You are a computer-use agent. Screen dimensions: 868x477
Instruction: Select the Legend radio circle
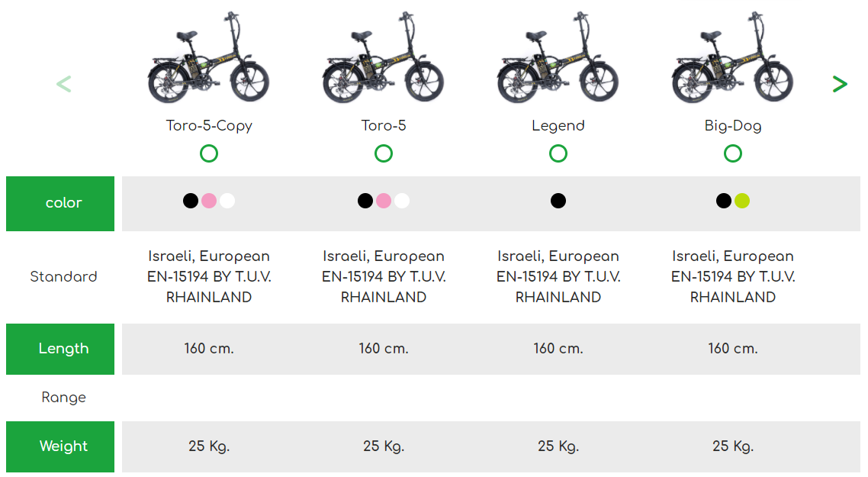coord(558,153)
